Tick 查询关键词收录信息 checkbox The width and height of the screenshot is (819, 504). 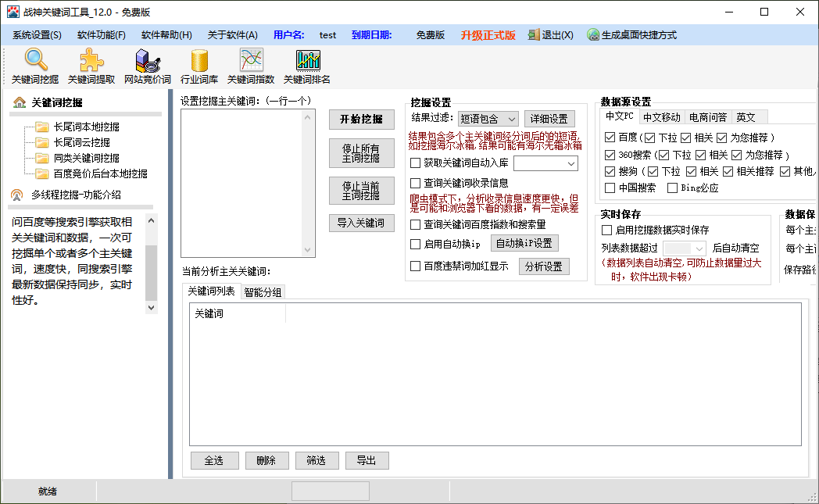(415, 184)
